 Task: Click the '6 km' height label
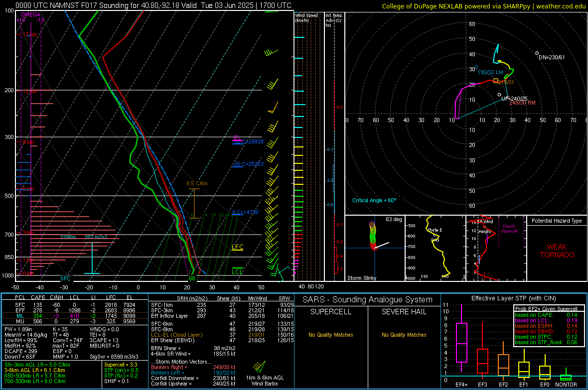pos(28,189)
